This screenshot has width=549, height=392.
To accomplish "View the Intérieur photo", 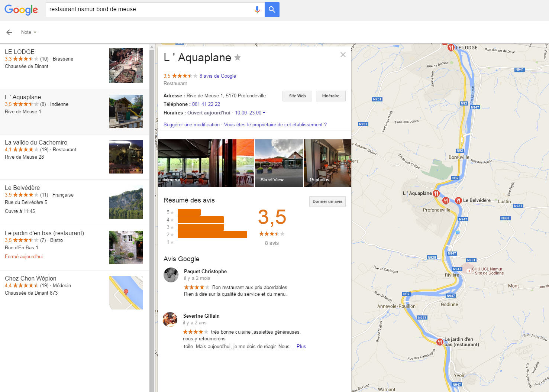I will (x=206, y=163).
